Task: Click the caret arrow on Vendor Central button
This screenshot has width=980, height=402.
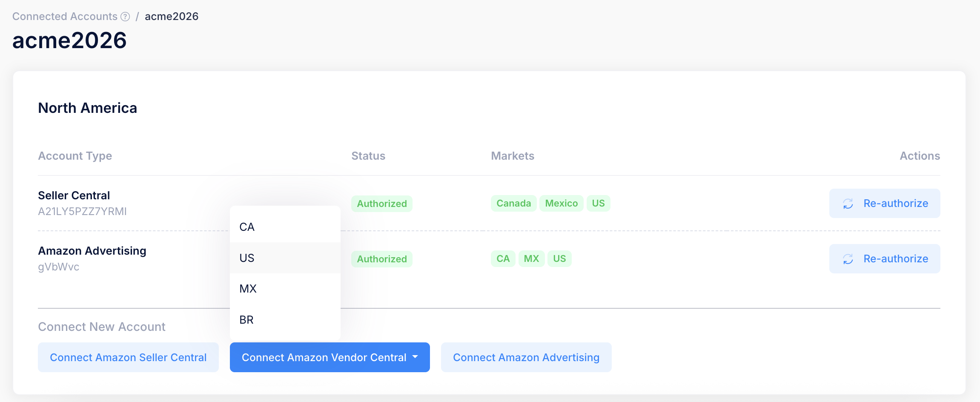Action: tap(415, 357)
